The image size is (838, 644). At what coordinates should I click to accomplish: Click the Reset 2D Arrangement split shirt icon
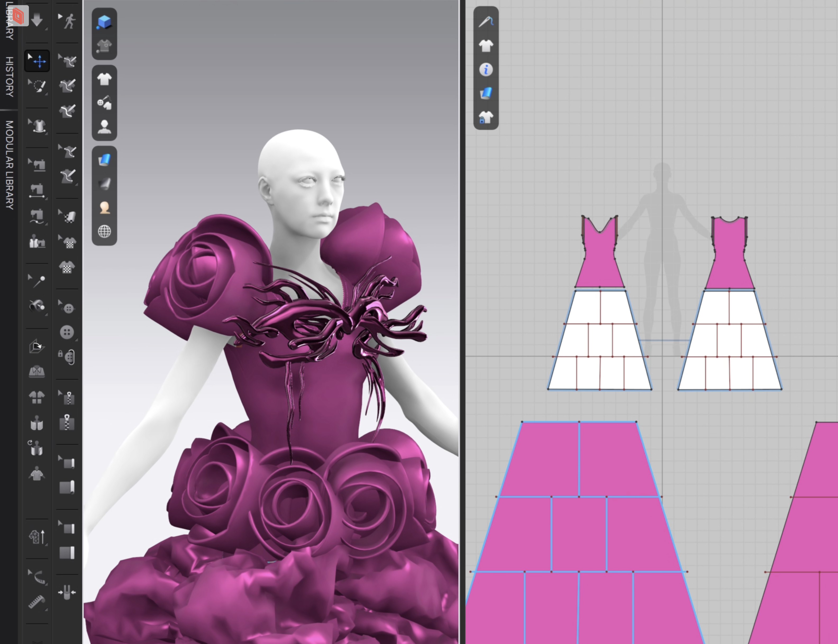pyautogui.click(x=37, y=397)
